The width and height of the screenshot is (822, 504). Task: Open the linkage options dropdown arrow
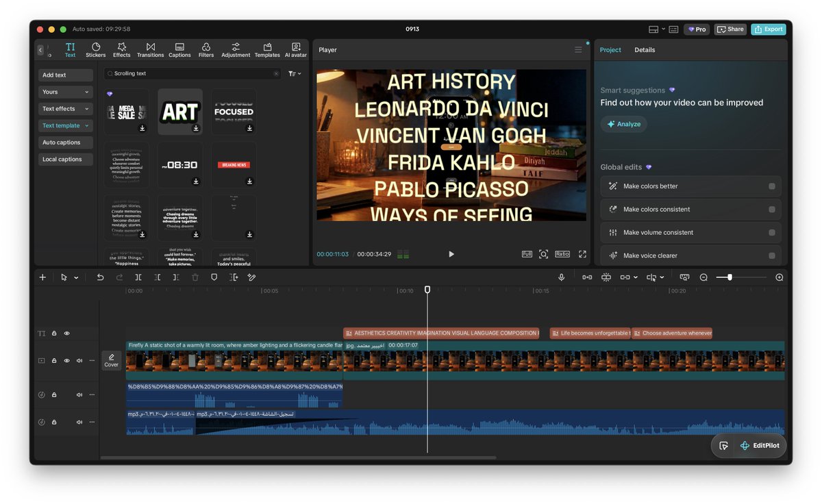tap(636, 278)
